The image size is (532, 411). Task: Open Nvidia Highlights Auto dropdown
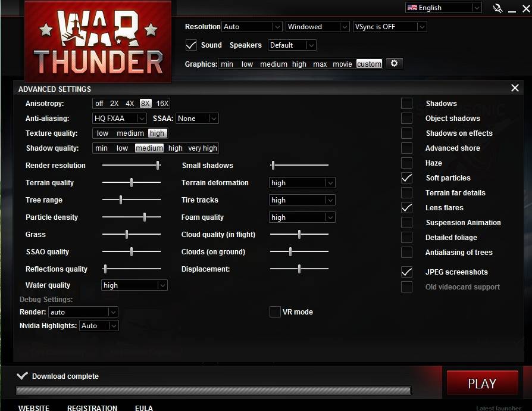click(99, 326)
